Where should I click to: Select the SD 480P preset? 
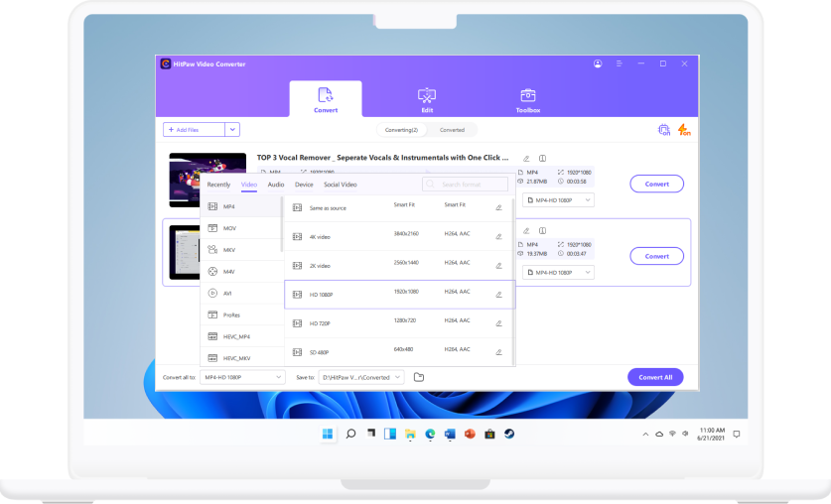[398, 352]
